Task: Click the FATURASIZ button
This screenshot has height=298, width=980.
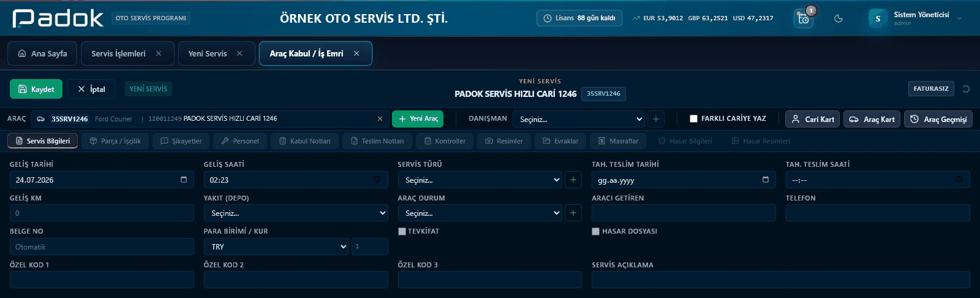Action: click(x=931, y=89)
